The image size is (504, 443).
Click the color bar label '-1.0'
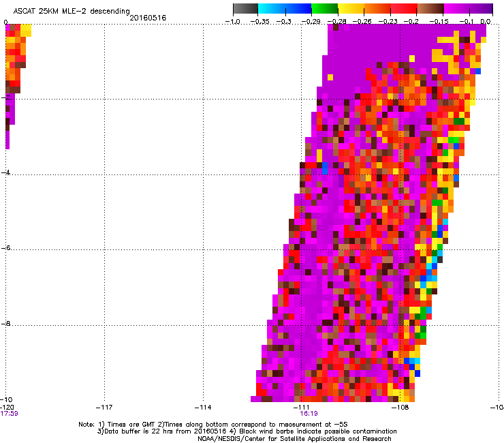[233, 22]
